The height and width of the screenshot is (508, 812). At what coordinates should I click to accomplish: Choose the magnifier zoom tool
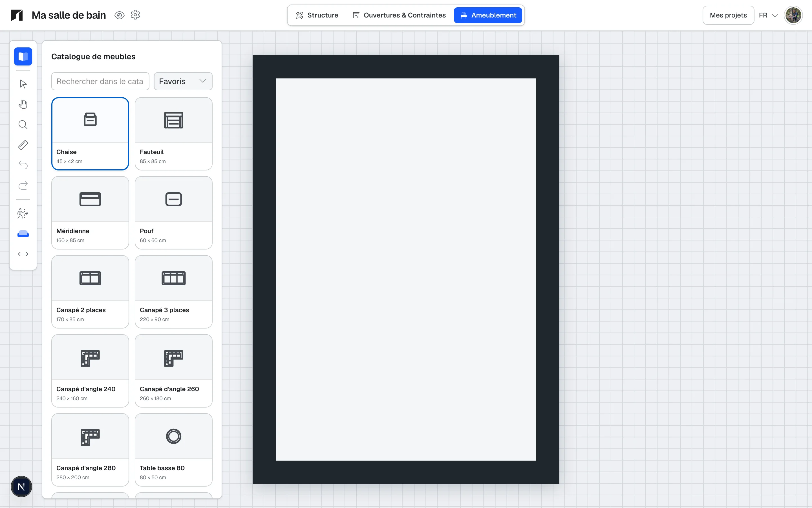pyautogui.click(x=23, y=125)
